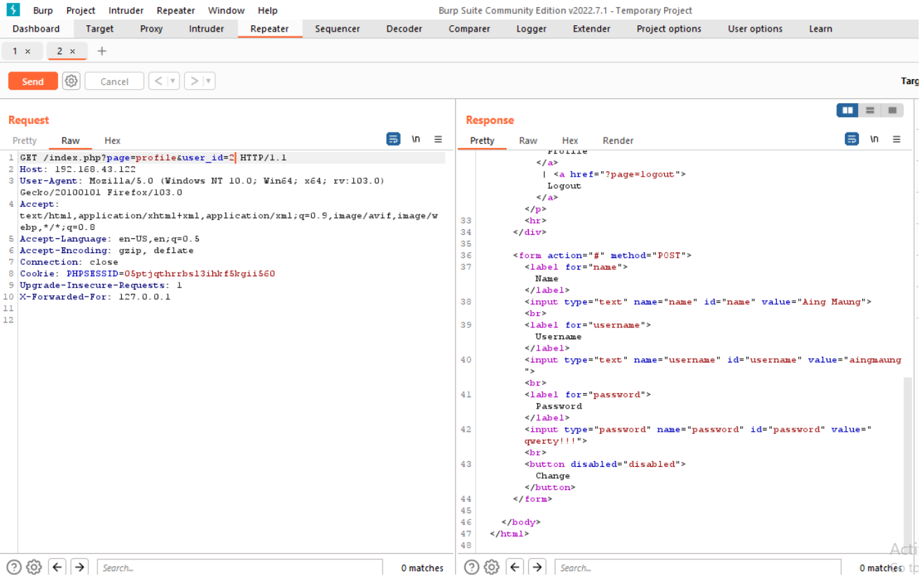This screenshot has width=924, height=579.
Task: Click the Response search input field
Action: [x=698, y=567]
